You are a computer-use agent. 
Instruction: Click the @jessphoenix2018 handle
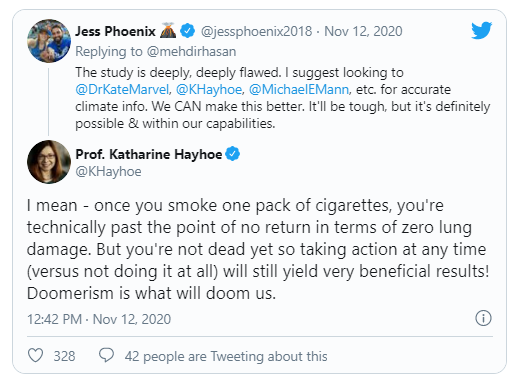click(x=257, y=31)
